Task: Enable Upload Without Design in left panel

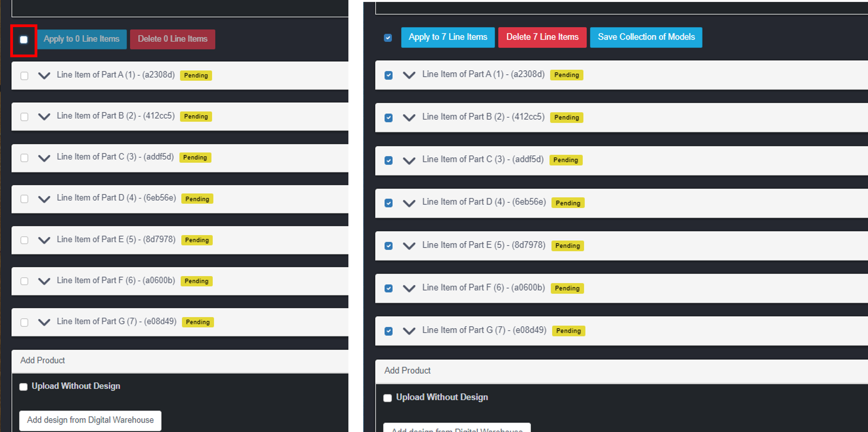Action: point(23,387)
